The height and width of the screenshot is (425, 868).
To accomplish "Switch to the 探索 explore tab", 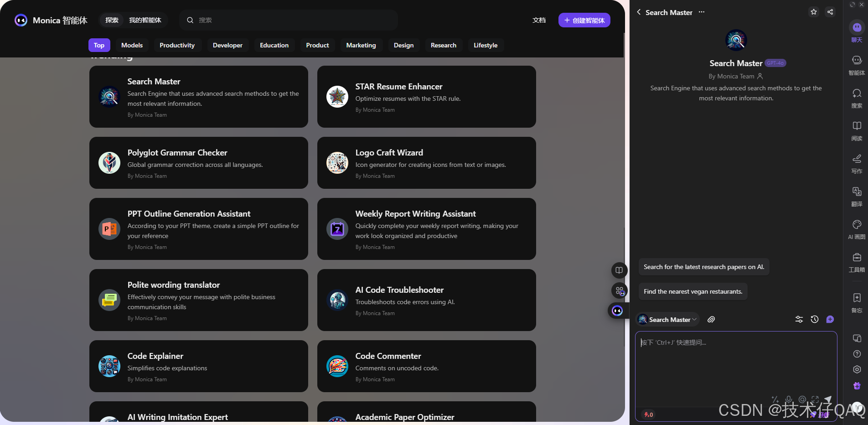I will [112, 20].
